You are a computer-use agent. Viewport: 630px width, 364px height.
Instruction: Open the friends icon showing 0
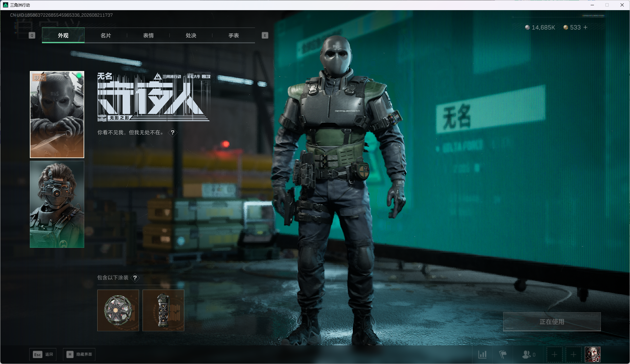[528, 355]
